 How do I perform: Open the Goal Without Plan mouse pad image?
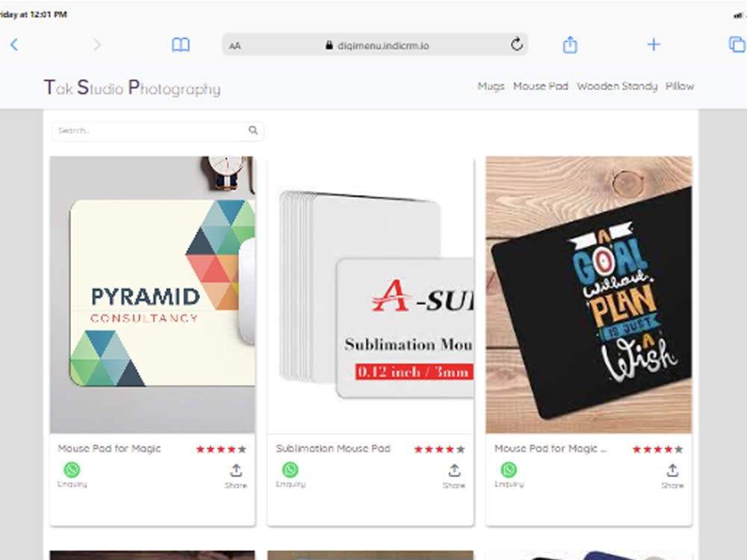click(589, 295)
